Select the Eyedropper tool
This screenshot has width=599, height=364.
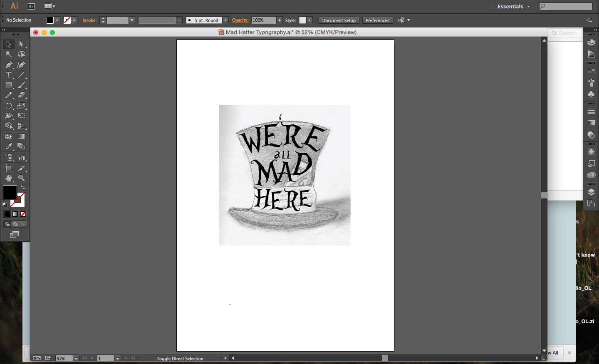[x=9, y=146]
